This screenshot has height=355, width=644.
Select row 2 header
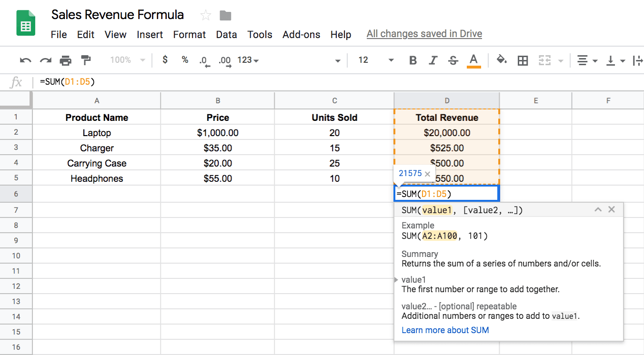(x=16, y=132)
